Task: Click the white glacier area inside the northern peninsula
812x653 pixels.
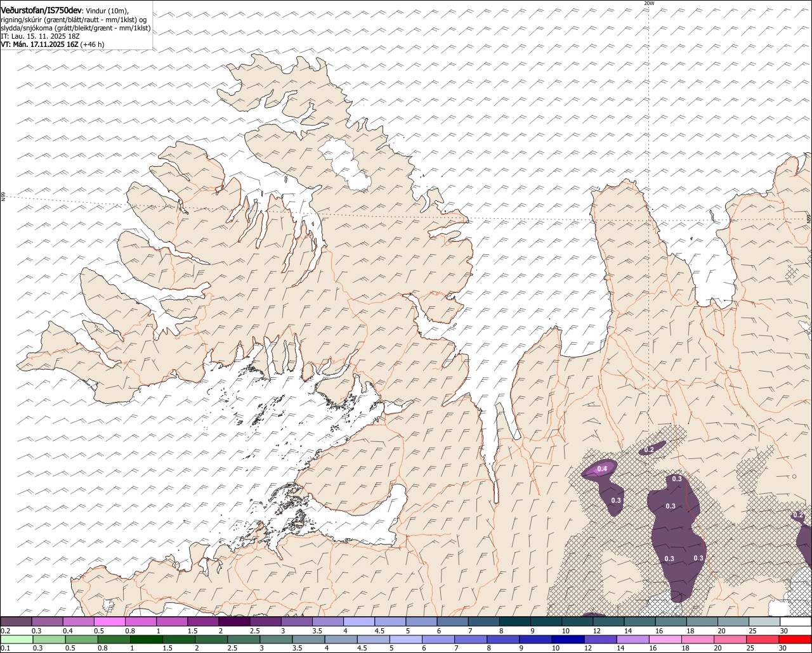Action: point(346,165)
